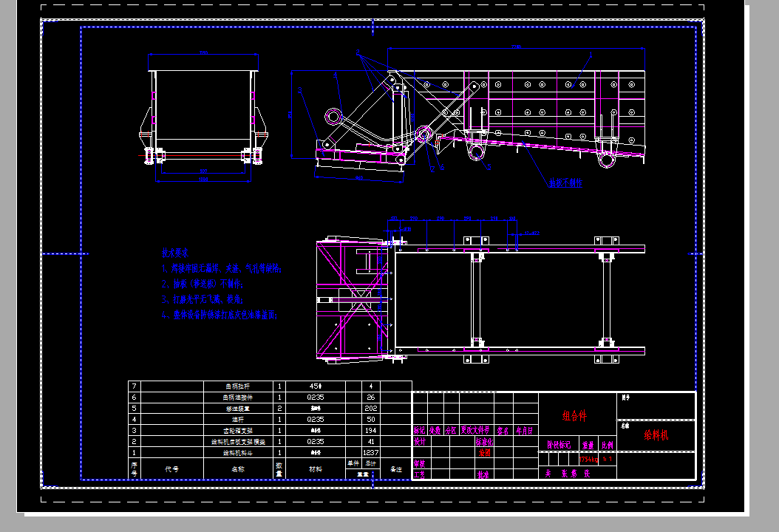Select the 抽板不制作 annotation label
Viewport: 779px width, 532px height.
pos(565,183)
